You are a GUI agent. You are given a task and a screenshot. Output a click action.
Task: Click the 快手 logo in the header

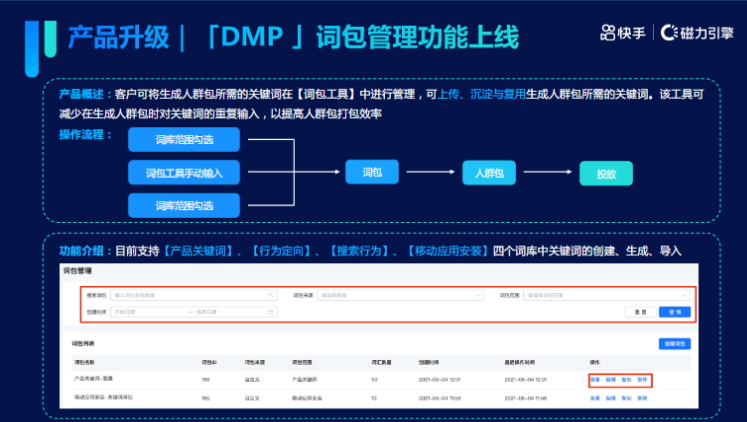coord(621,33)
